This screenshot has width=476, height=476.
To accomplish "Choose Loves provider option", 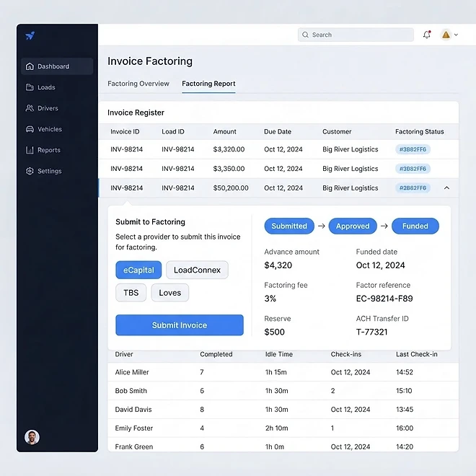I will click(x=170, y=293).
